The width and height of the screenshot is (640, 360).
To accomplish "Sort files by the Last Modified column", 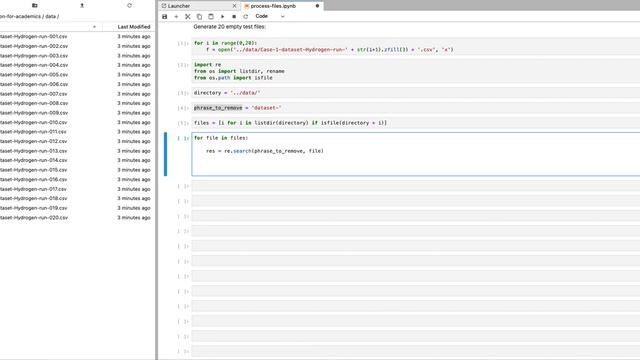I will click(134, 27).
